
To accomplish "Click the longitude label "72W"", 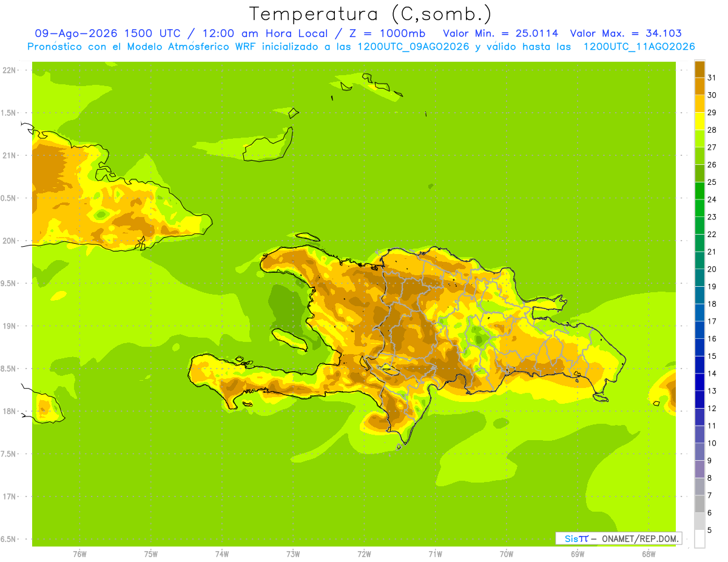I will point(364,554).
